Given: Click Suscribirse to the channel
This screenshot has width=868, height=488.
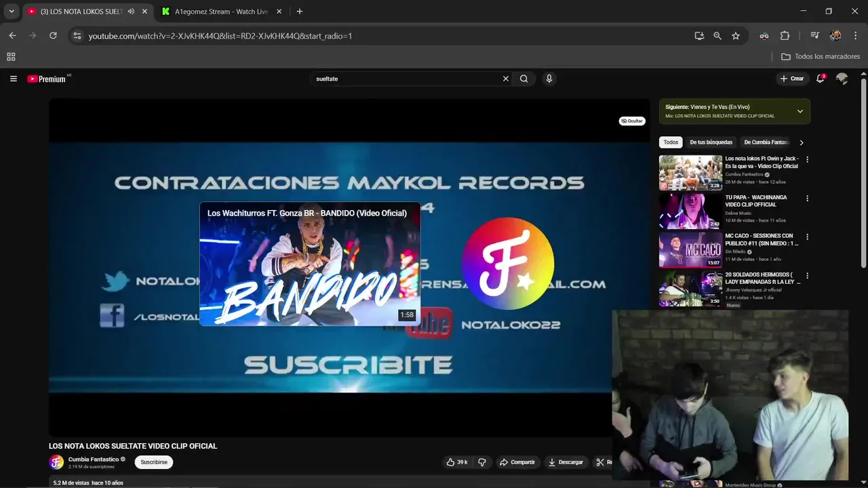Looking at the screenshot, I should pos(154,462).
